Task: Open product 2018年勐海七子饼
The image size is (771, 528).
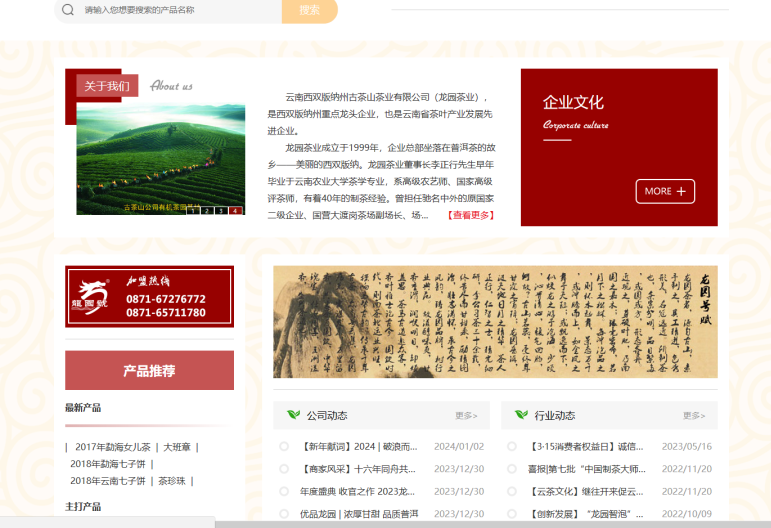Action: (x=108, y=464)
